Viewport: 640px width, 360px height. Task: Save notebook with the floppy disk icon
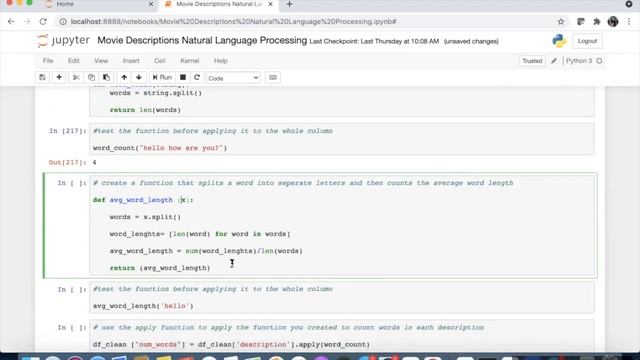(x=42, y=78)
